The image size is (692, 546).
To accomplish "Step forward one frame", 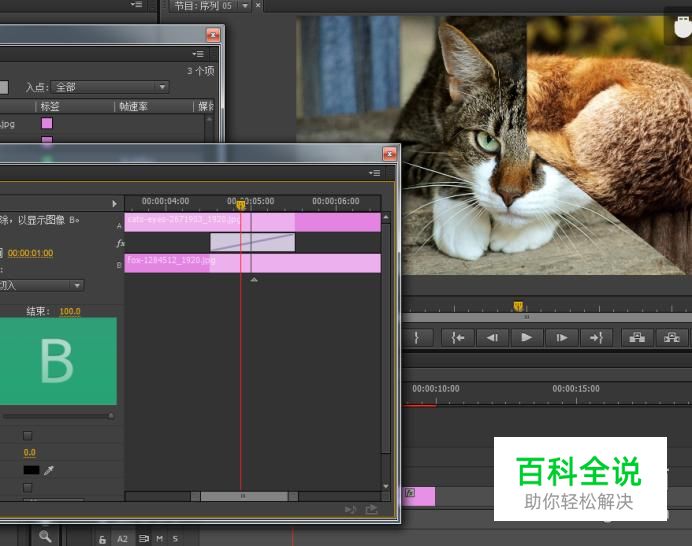I will (x=561, y=338).
